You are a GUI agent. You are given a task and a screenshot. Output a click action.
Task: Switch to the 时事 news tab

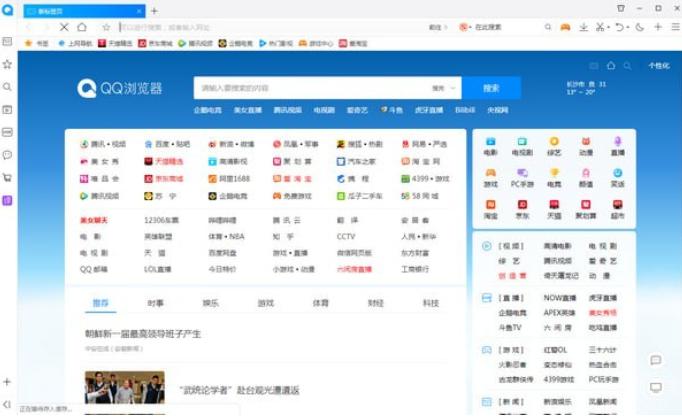pos(156,303)
